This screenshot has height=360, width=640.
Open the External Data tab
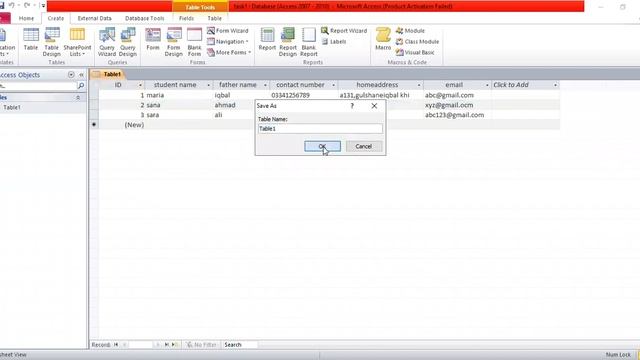[x=94, y=18]
